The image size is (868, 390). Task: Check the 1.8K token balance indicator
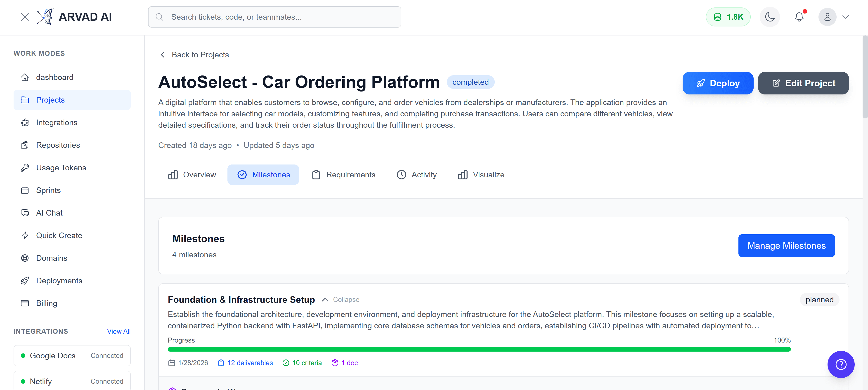[728, 16]
